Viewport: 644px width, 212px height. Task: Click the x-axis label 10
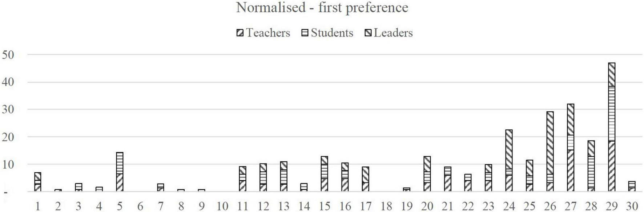pyautogui.click(x=222, y=206)
